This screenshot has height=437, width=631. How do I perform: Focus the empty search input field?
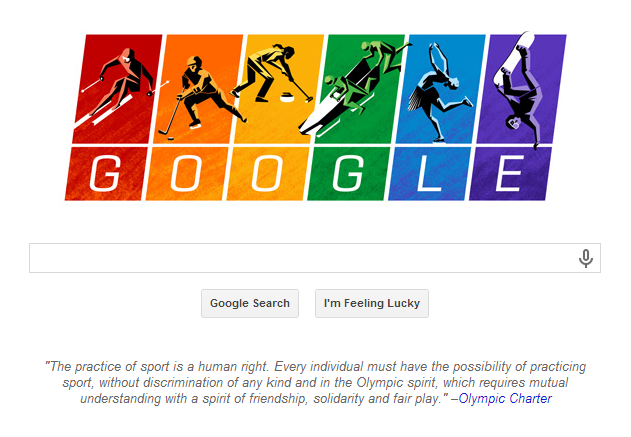pyautogui.click(x=302, y=258)
